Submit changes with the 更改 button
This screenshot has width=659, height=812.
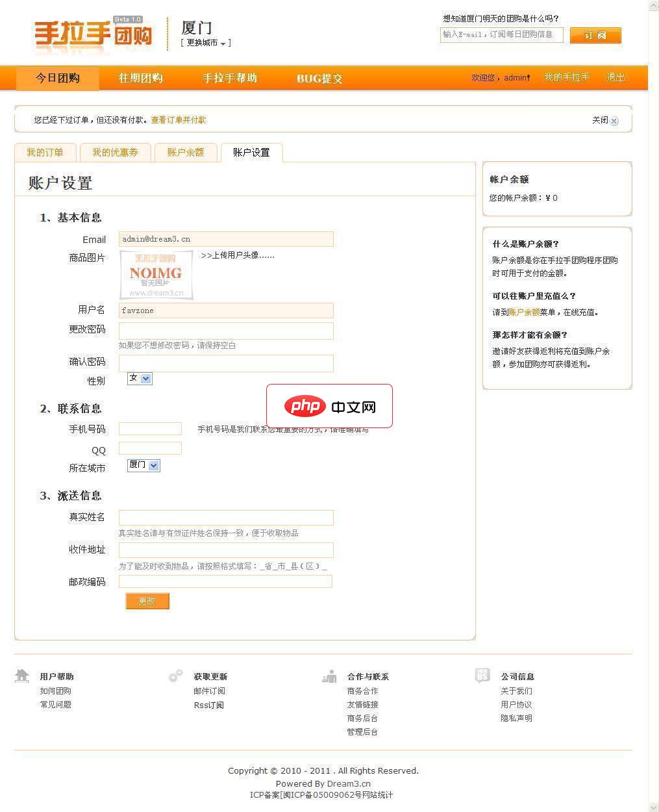[x=147, y=601]
